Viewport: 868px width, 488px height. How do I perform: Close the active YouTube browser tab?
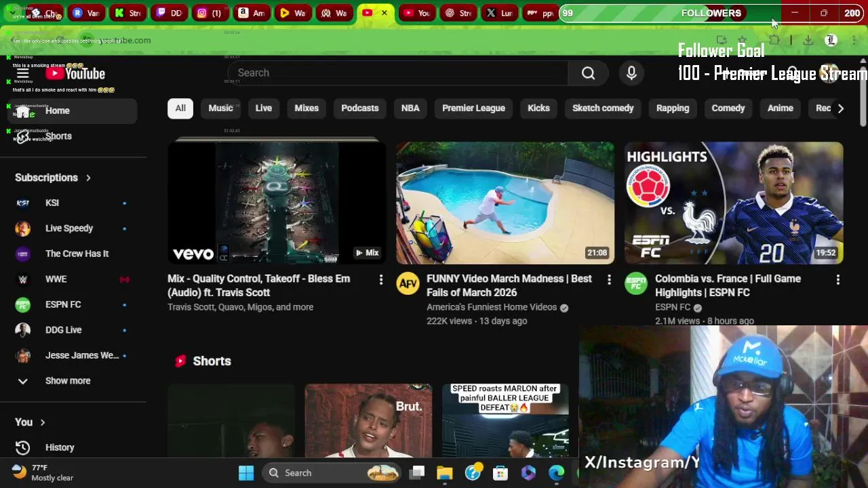pos(384,13)
